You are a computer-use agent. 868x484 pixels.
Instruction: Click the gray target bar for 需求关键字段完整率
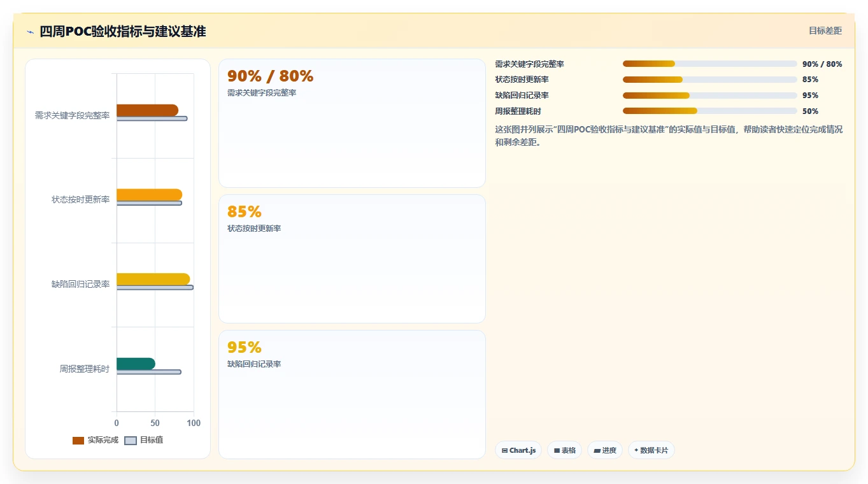pyautogui.click(x=152, y=118)
